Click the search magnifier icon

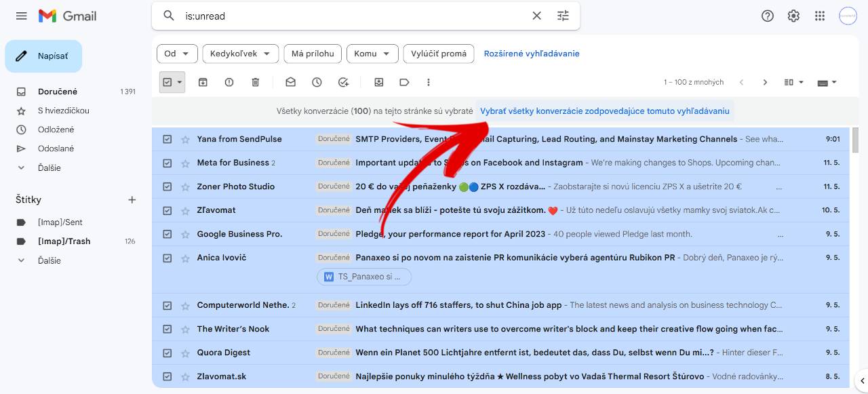(x=169, y=16)
